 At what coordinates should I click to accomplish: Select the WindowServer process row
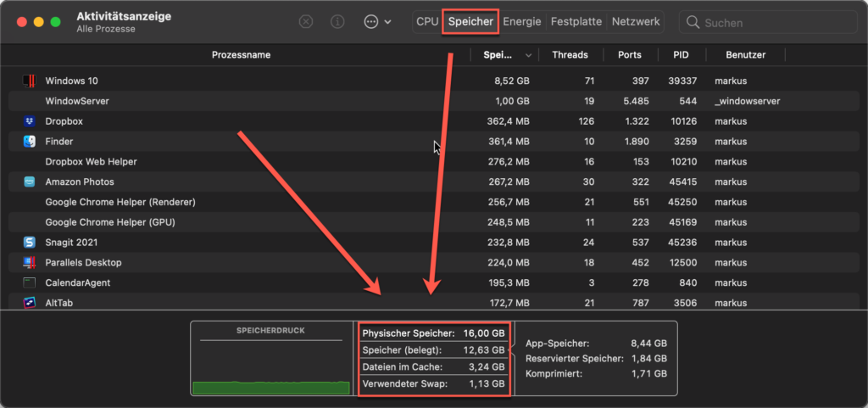pos(434,101)
